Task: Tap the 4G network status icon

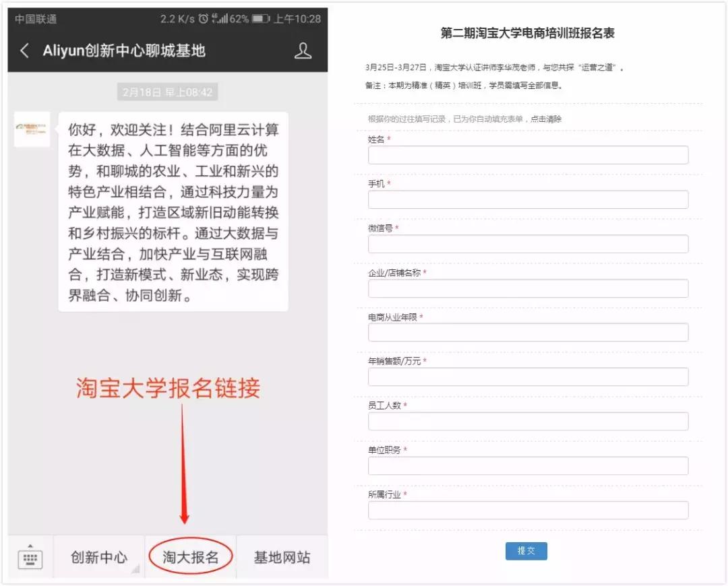Action: [x=214, y=16]
